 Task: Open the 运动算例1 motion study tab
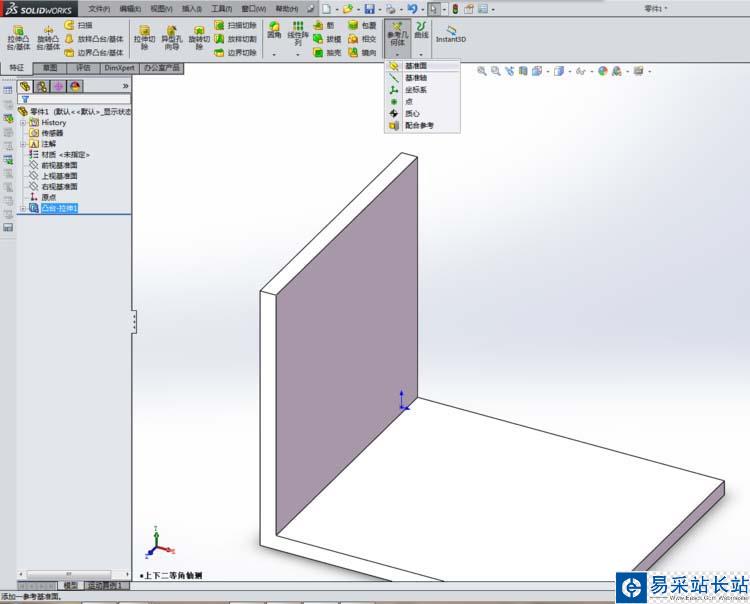[107, 585]
